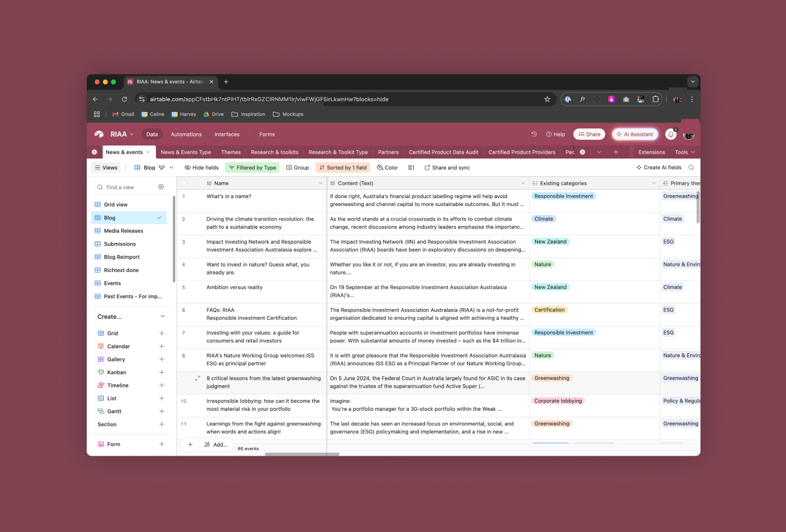
Task: Open the Blog view name dropdown chevron
Action: click(x=172, y=168)
